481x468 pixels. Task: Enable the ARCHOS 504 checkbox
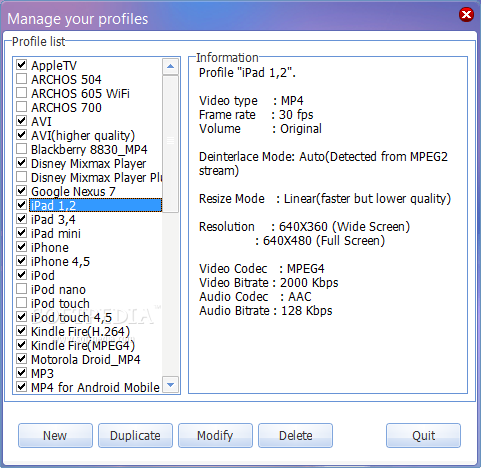coord(22,78)
